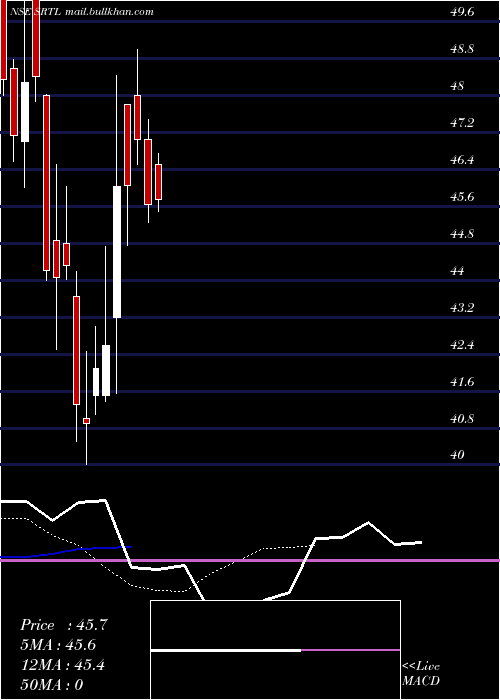Click the 5MA : 45.6 readout
This screenshot has height=700, width=500.
pyautogui.click(x=58, y=645)
